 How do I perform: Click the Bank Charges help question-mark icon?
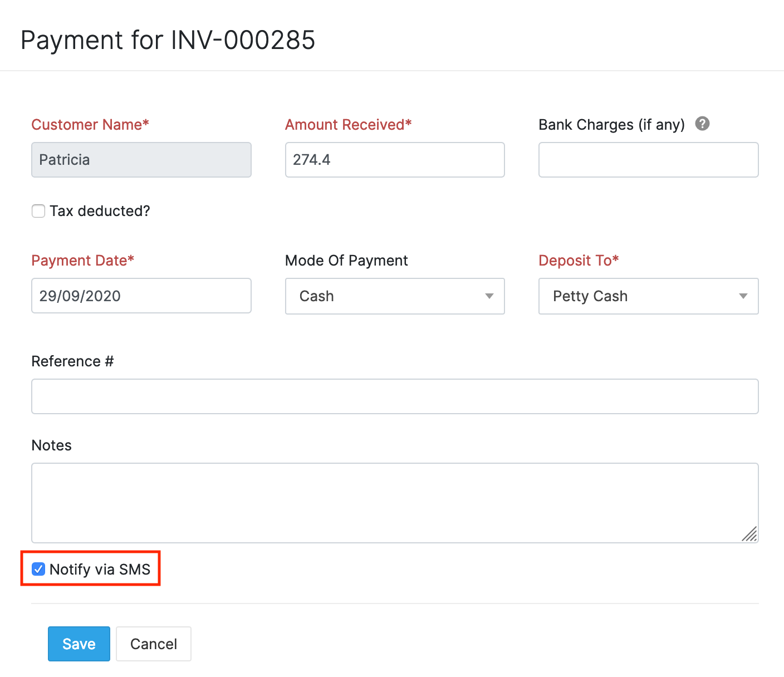702,124
